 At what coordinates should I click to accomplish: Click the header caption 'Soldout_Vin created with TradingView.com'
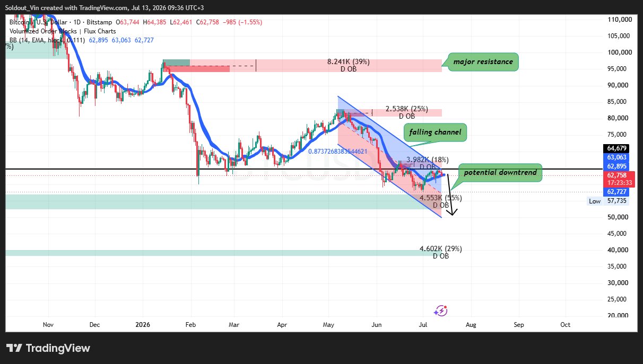(x=67, y=8)
